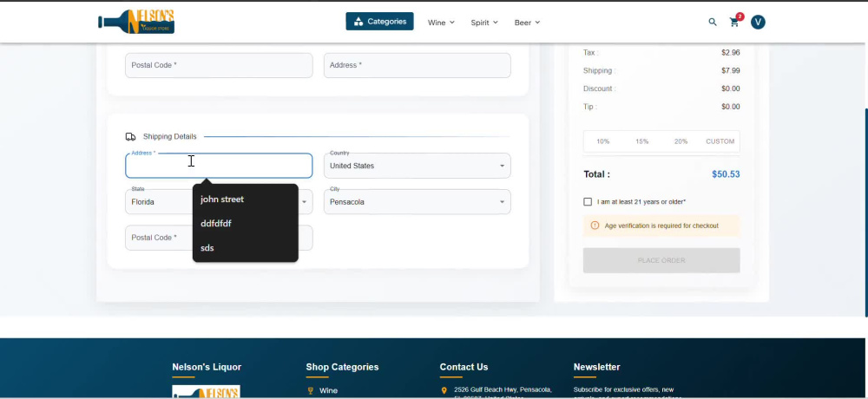This screenshot has width=868, height=399.
Task: Click the Newsletter footer heading
Action: pos(597,367)
